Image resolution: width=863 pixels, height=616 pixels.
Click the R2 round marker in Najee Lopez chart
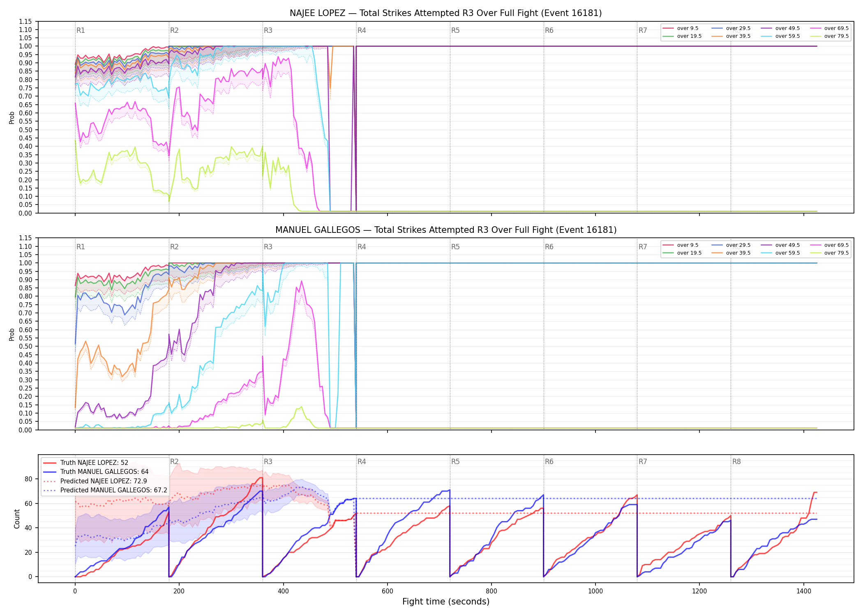(174, 30)
